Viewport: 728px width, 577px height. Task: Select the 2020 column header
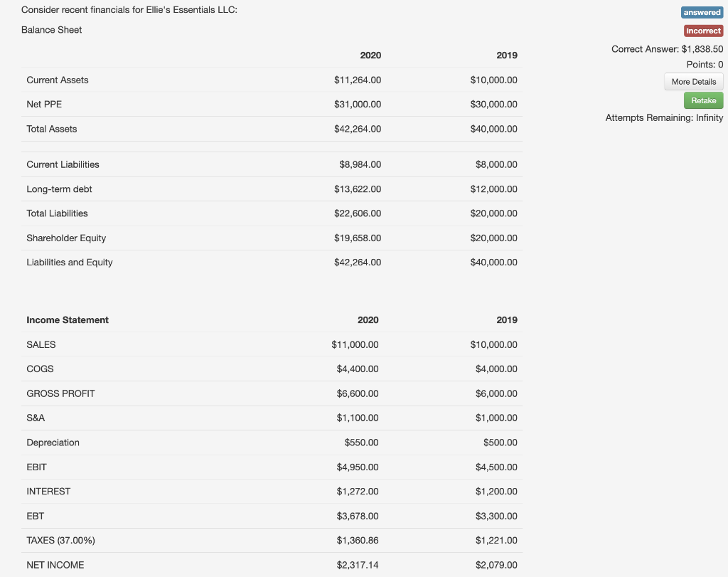click(370, 55)
